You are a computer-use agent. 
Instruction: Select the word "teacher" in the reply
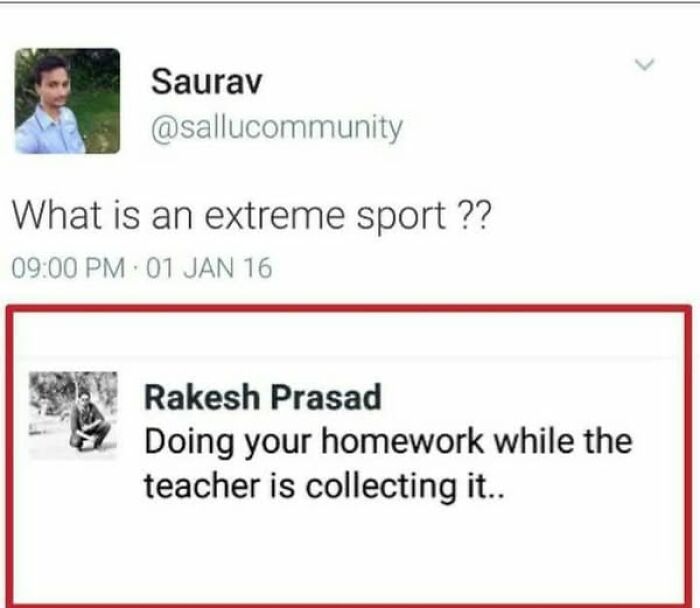(202, 485)
